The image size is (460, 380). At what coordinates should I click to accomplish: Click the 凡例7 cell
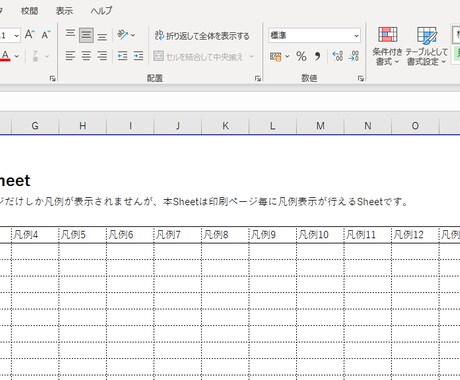click(x=178, y=235)
